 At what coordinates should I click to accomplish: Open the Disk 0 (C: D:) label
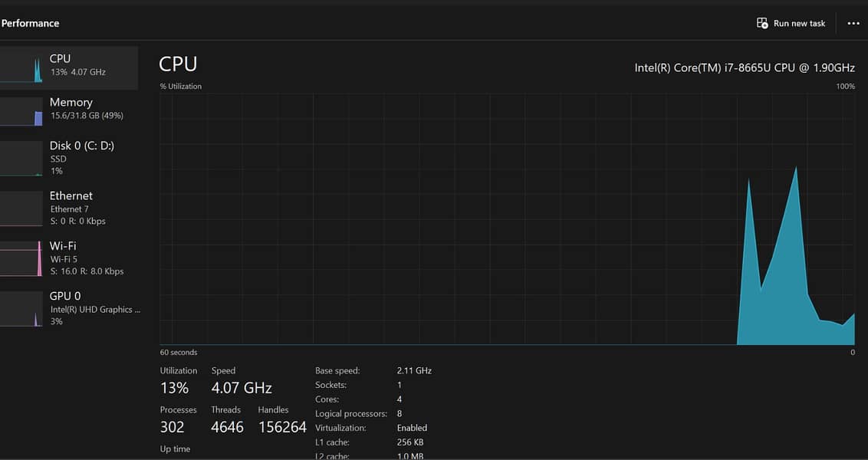coord(82,146)
